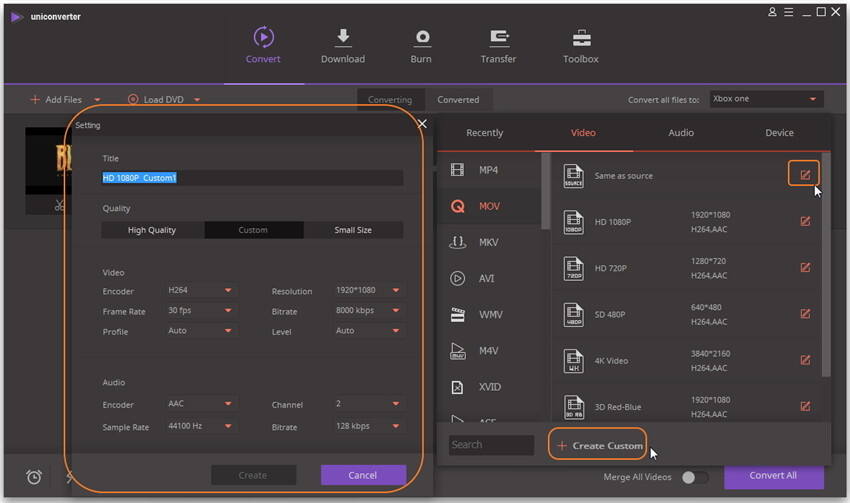Edit the 4K Video preset
This screenshot has width=850, height=503.
(805, 360)
